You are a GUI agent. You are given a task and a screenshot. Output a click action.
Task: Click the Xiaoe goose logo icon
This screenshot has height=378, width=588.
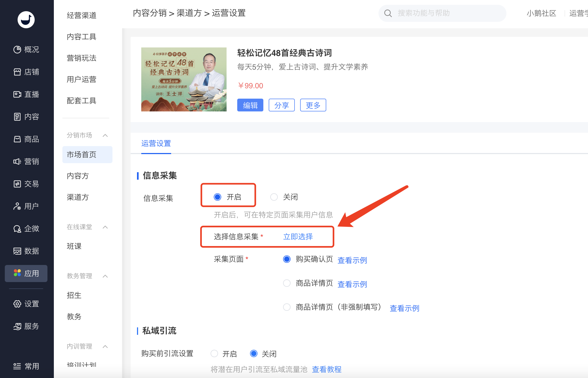tap(26, 20)
